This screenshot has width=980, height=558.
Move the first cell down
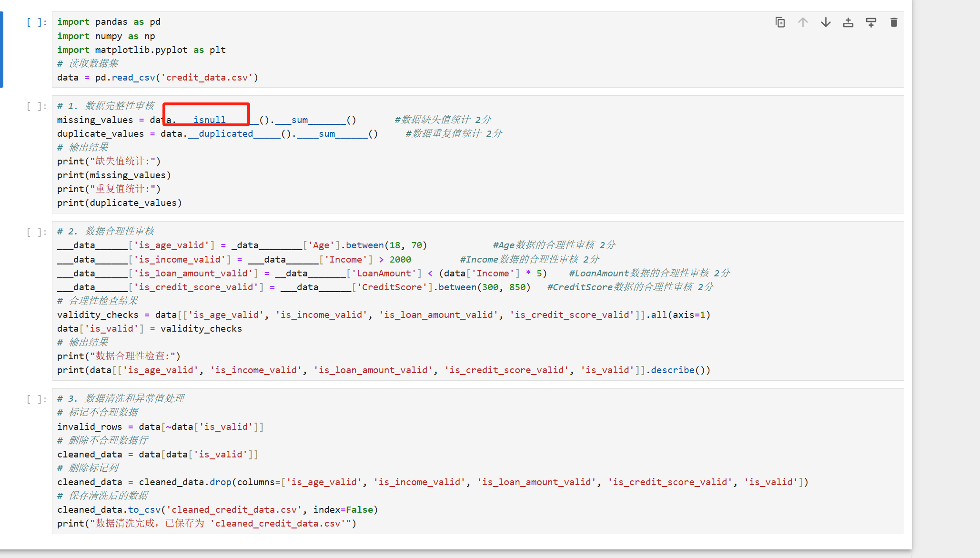pos(826,22)
